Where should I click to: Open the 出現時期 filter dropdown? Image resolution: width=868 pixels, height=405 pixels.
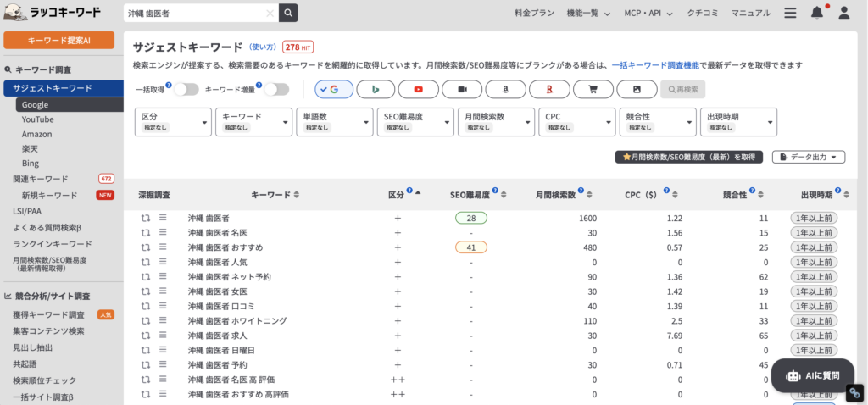pos(739,122)
